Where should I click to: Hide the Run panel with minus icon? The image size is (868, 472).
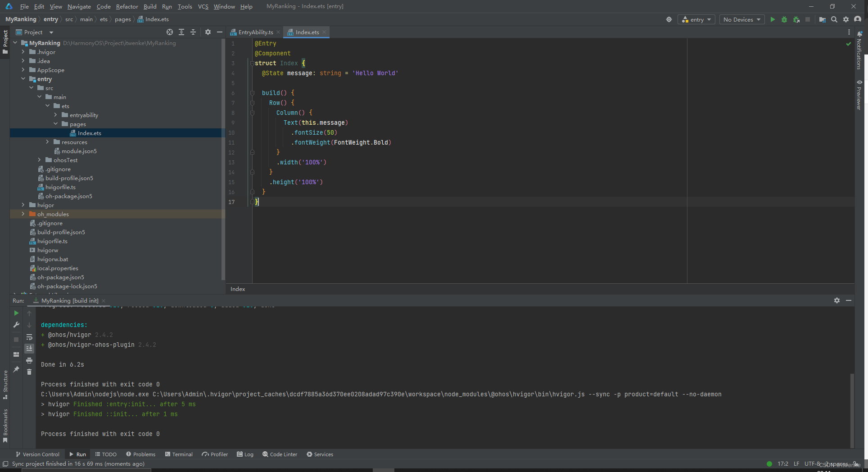pyautogui.click(x=849, y=300)
